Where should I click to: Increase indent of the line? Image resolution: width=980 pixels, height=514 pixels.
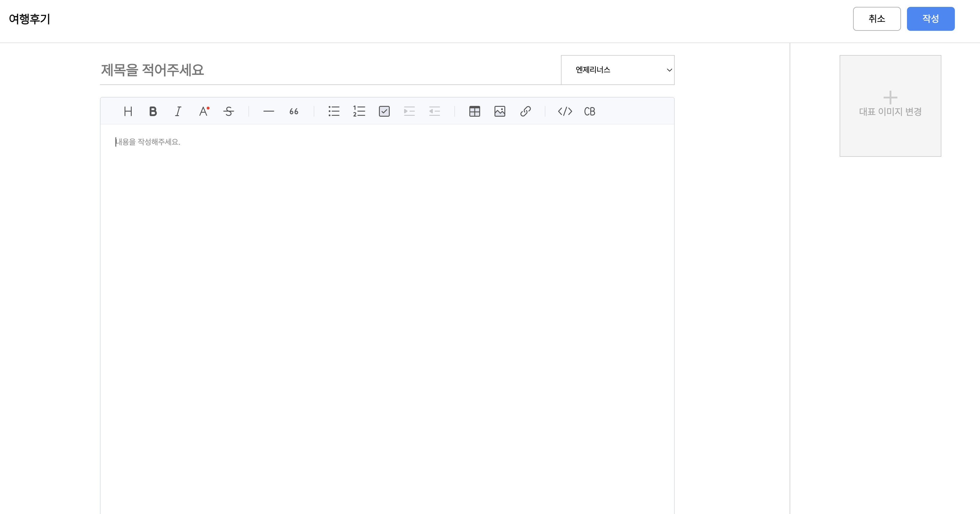click(409, 111)
